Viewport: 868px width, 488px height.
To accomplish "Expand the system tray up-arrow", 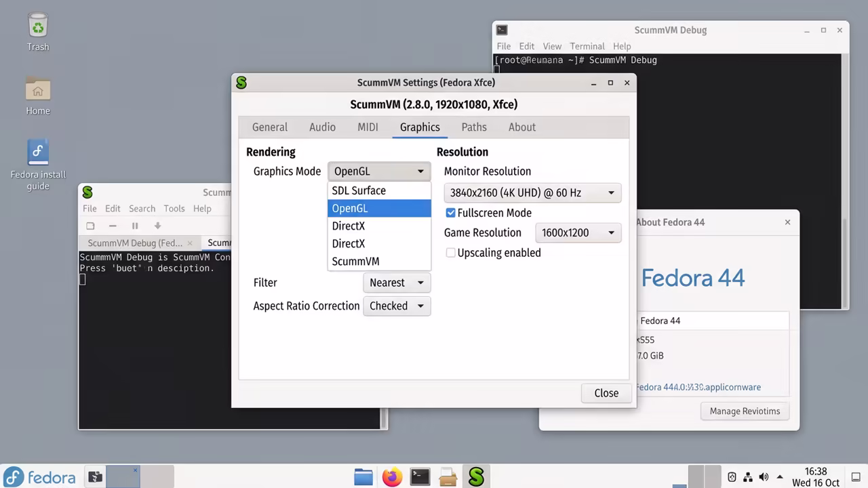I will (780, 477).
